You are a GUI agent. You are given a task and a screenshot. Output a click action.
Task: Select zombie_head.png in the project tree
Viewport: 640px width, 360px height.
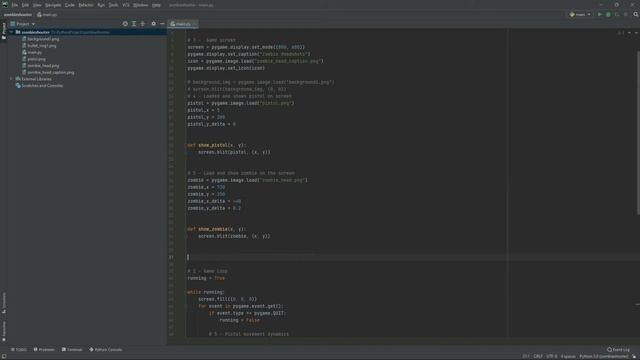point(43,66)
